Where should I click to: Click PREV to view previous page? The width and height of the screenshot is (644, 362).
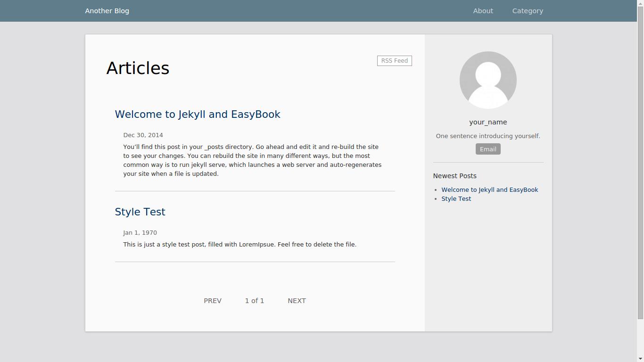point(213,300)
